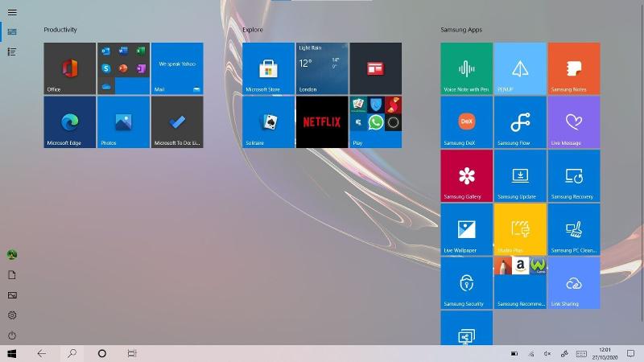Expand the Start hamburger menu

point(12,12)
